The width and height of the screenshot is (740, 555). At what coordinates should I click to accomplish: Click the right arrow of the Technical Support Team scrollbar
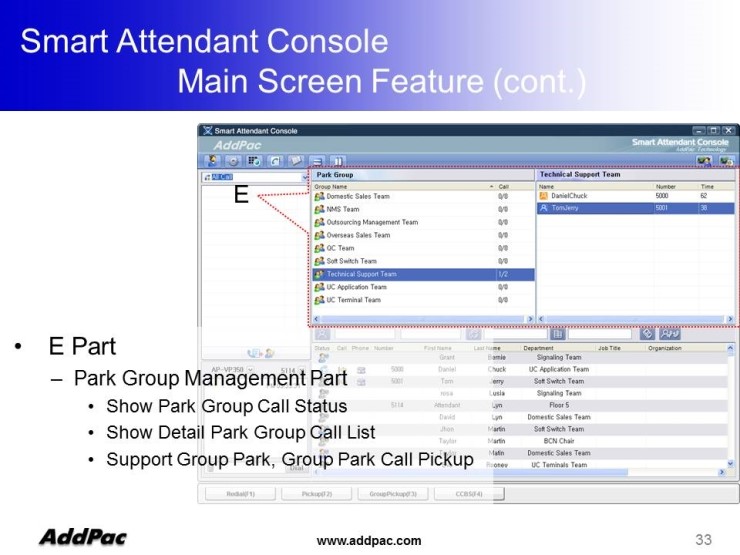tap(731, 319)
